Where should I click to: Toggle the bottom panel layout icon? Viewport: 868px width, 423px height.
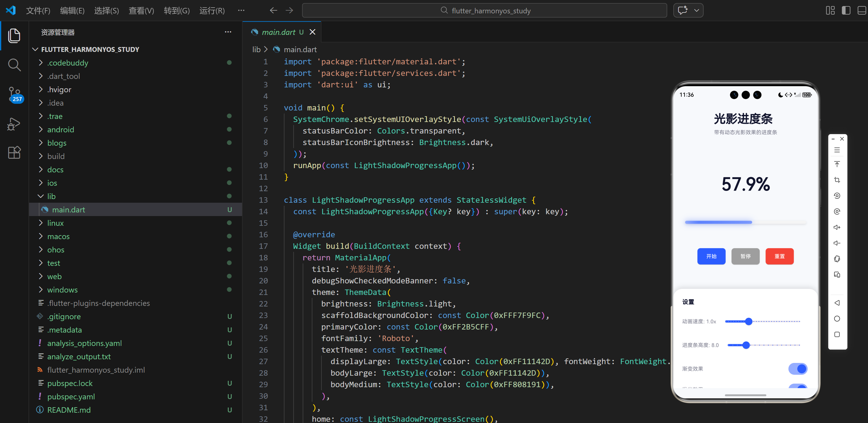coord(861,10)
